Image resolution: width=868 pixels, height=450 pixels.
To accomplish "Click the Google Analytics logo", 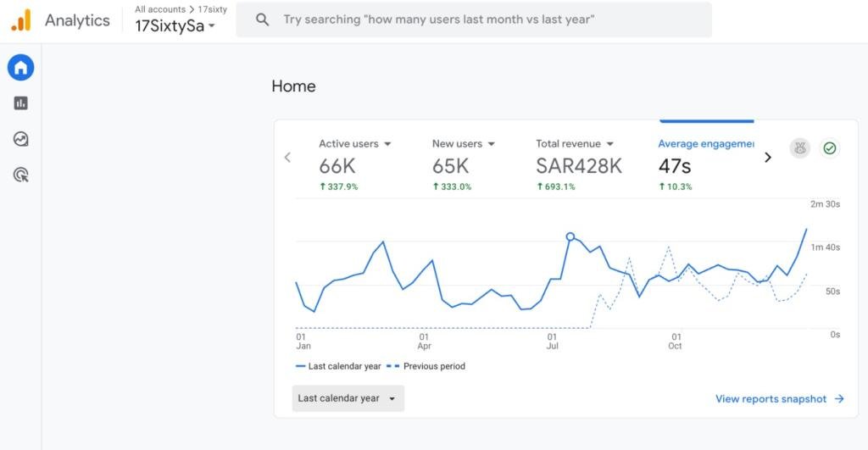I will pos(20,20).
